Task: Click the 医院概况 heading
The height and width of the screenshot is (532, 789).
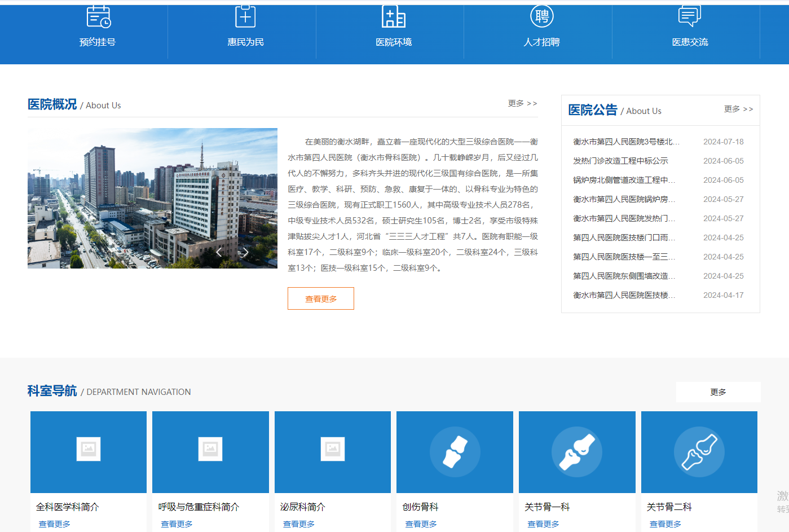Action: (x=52, y=104)
